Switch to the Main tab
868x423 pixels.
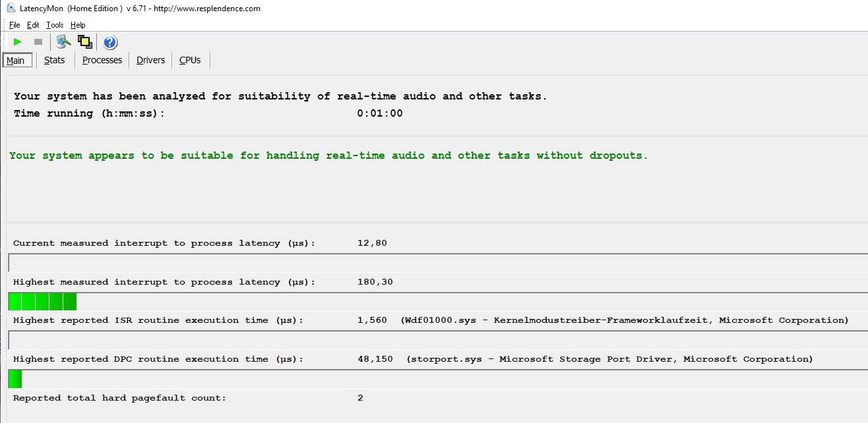pyautogui.click(x=15, y=61)
